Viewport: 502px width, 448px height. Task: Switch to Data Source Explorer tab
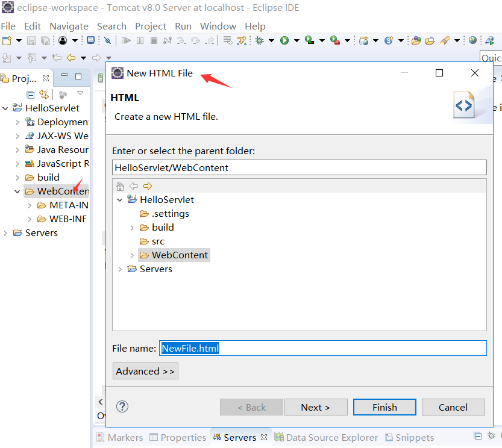click(x=326, y=437)
